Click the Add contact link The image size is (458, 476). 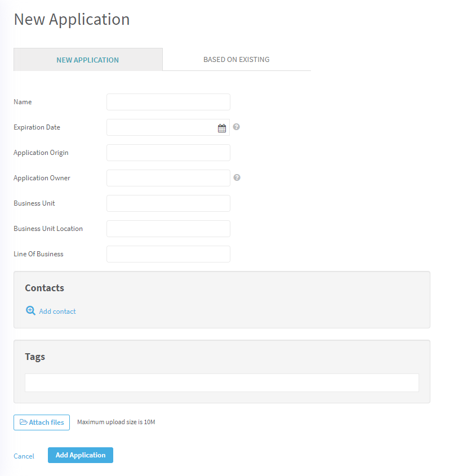click(x=57, y=312)
